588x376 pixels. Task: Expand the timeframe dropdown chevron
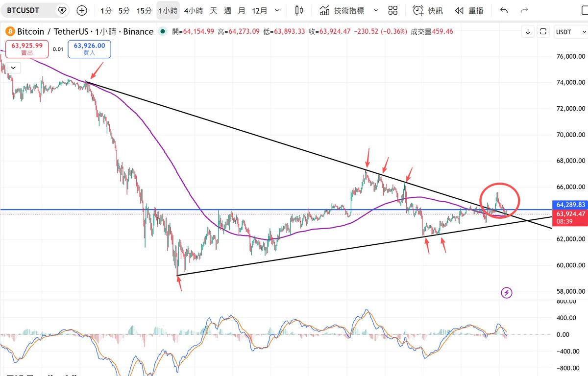click(x=278, y=10)
